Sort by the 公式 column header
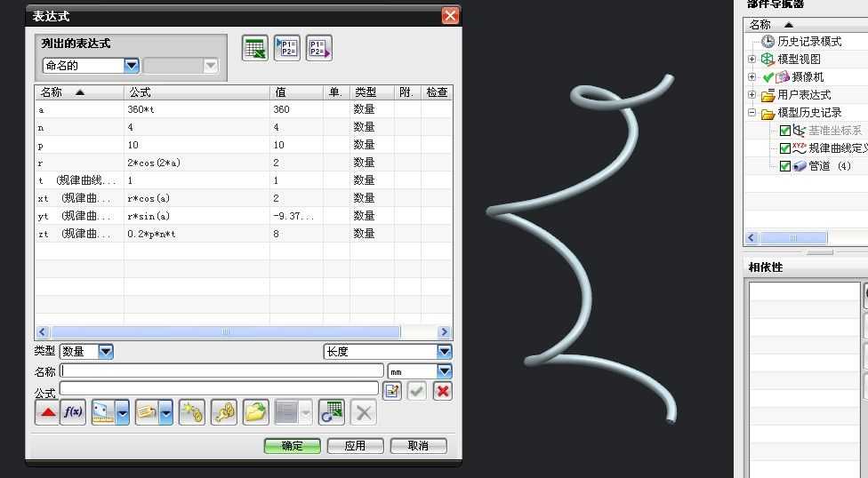Viewport: 868px width, 478px height. [x=196, y=92]
